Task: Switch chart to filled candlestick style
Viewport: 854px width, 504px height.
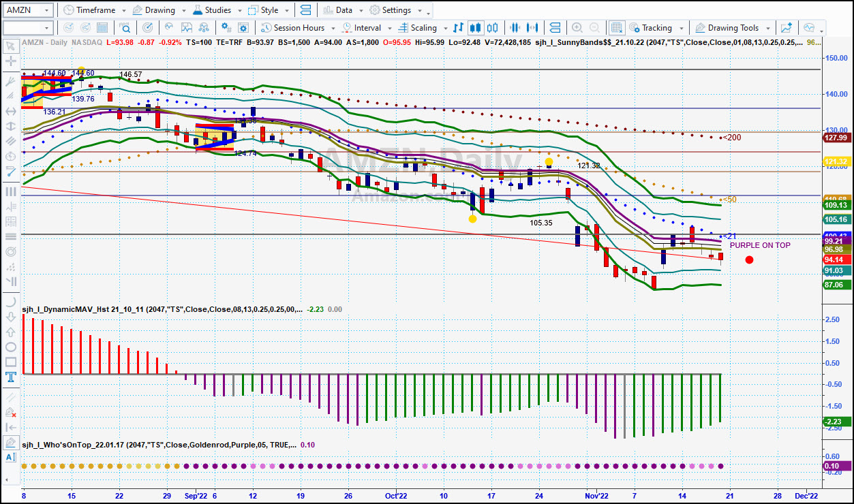Action: point(476,28)
